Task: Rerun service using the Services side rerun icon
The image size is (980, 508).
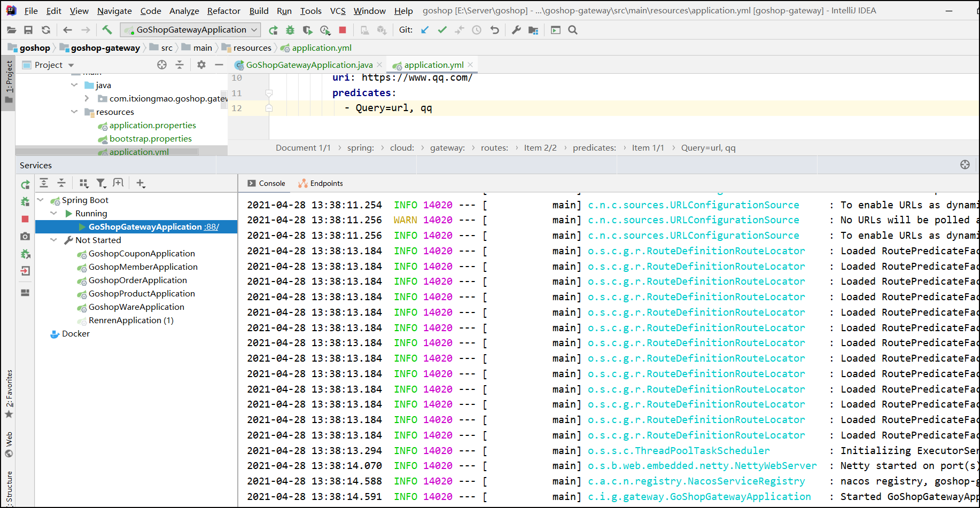Action: point(25,185)
